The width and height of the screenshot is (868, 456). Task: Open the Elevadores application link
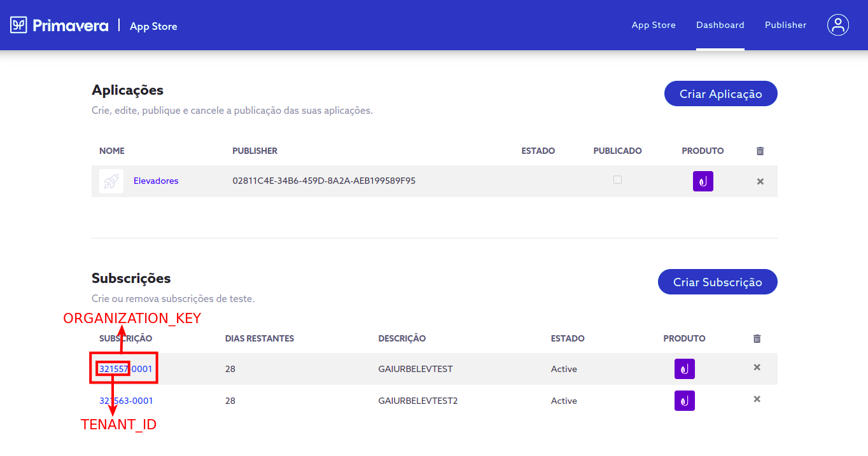pos(156,181)
